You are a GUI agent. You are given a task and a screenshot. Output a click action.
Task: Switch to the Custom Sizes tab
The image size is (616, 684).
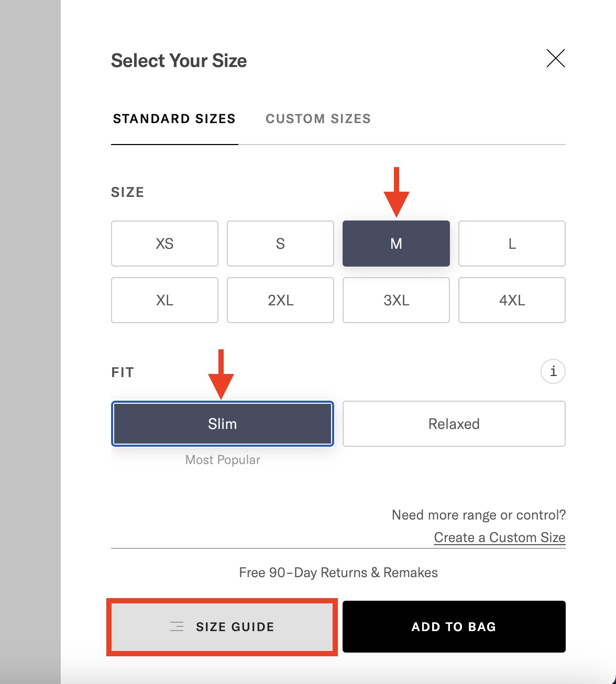(318, 118)
